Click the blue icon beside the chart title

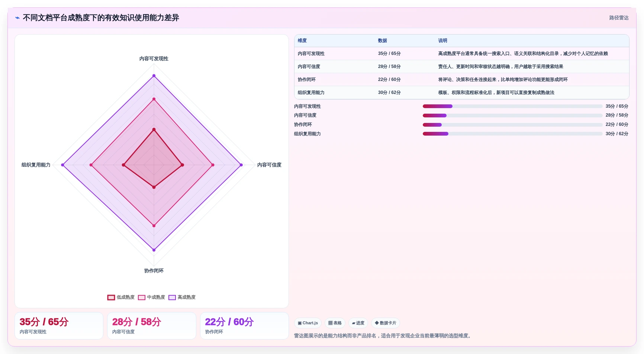pos(17,18)
